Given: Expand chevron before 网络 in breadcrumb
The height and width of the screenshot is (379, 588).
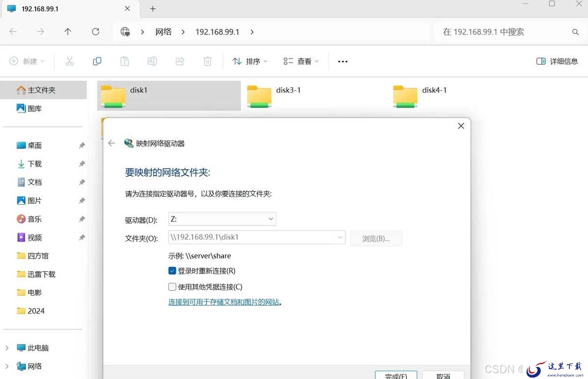Looking at the screenshot, I should pyautogui.click(x=142, y=32).
